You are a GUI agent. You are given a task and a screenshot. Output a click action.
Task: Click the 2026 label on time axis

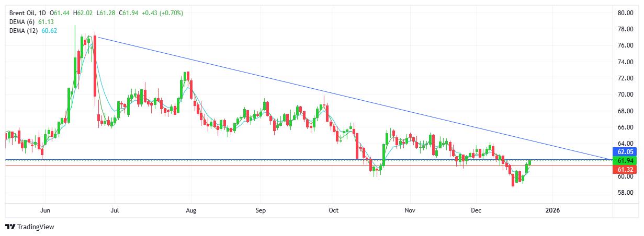click(552, 210)
